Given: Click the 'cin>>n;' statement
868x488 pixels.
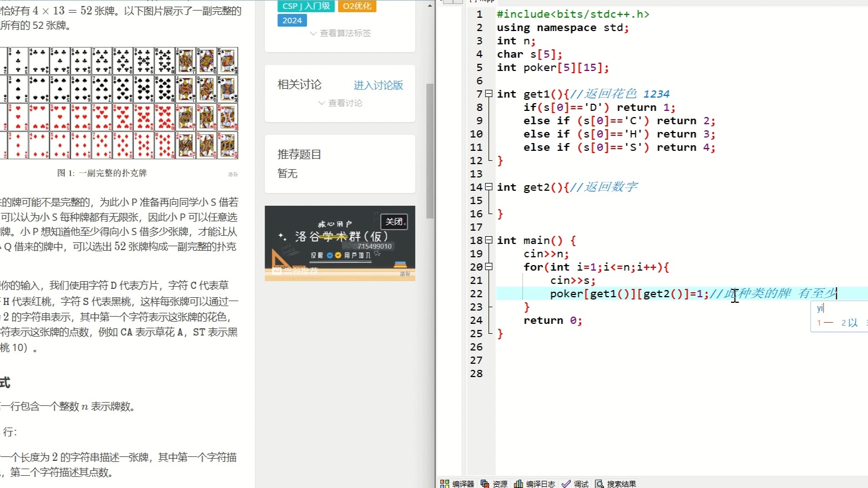Looking at the screenshot, I should [x=546, y=254].
